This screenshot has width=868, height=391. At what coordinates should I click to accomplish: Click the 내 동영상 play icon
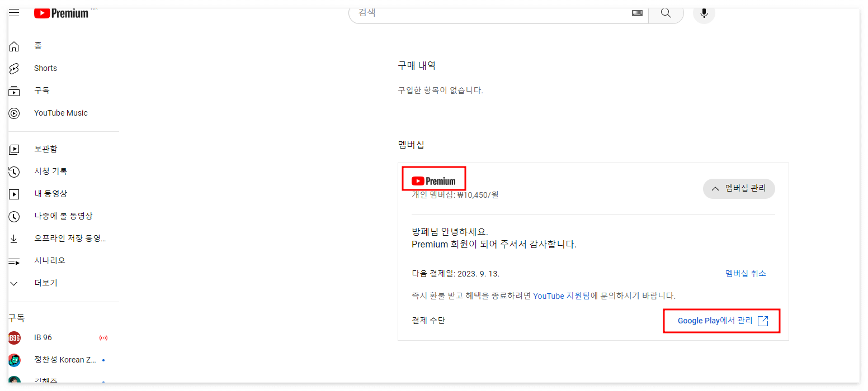click(14, 194)
